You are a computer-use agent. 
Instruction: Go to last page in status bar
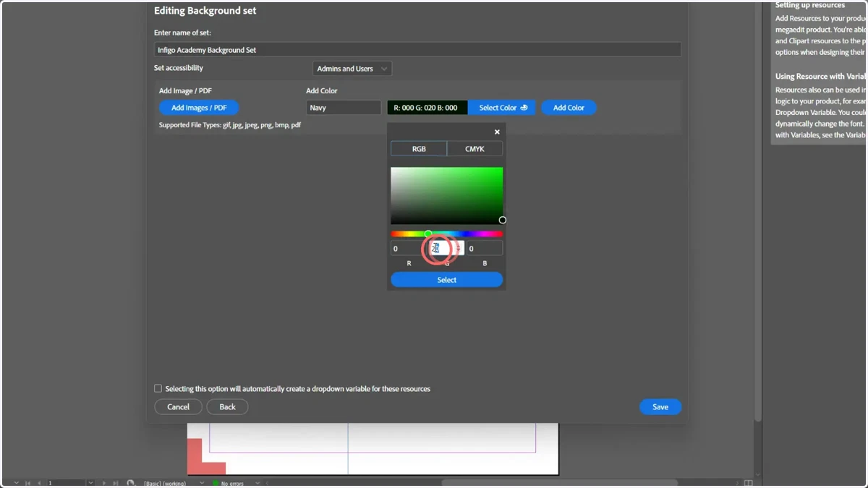(116, 483)
